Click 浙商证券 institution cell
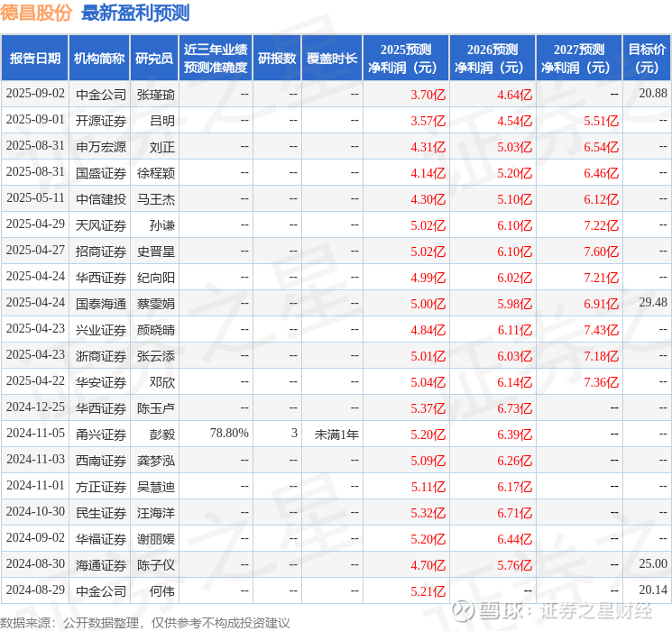672x631 pixels. click(101, 356)
